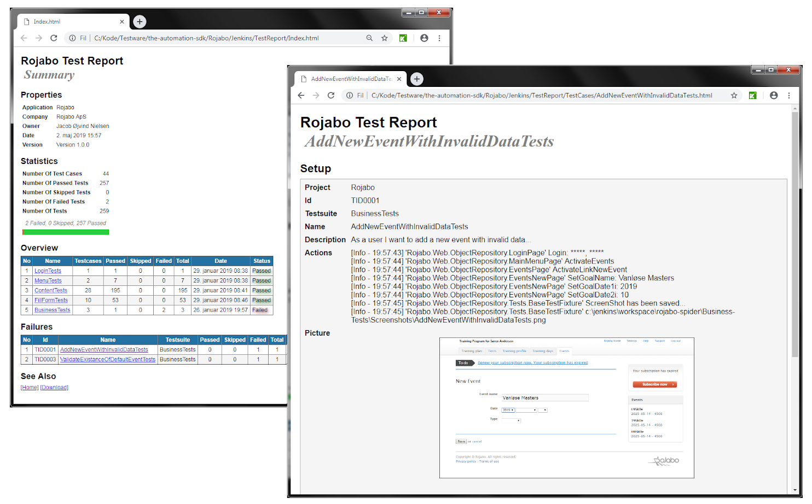Click site info icon in front window address bar
The height and width of the screenshot is (504, 812).
click(x=350, y=95)
